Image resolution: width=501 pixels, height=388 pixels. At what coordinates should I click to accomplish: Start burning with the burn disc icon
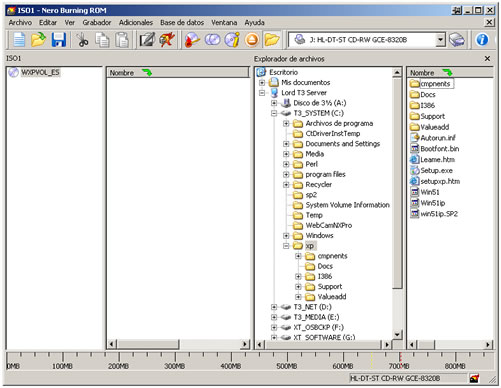192,40
